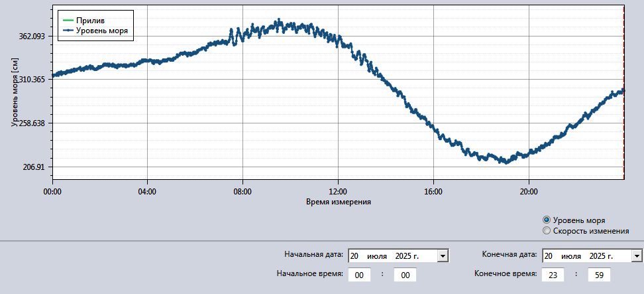Screen dimensions: 644x294
Task: Click the Начальное время minutes field
Action: point(405,275)
